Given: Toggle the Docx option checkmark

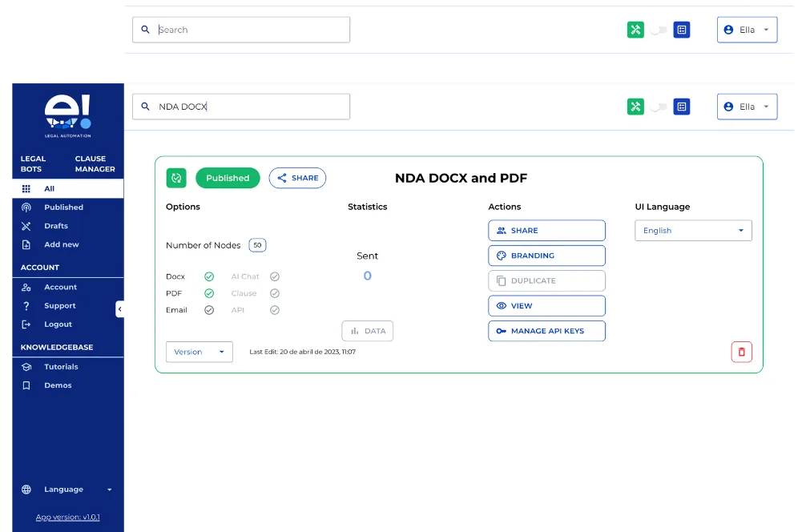Looking at the screenshot, I should click(209, 276).
